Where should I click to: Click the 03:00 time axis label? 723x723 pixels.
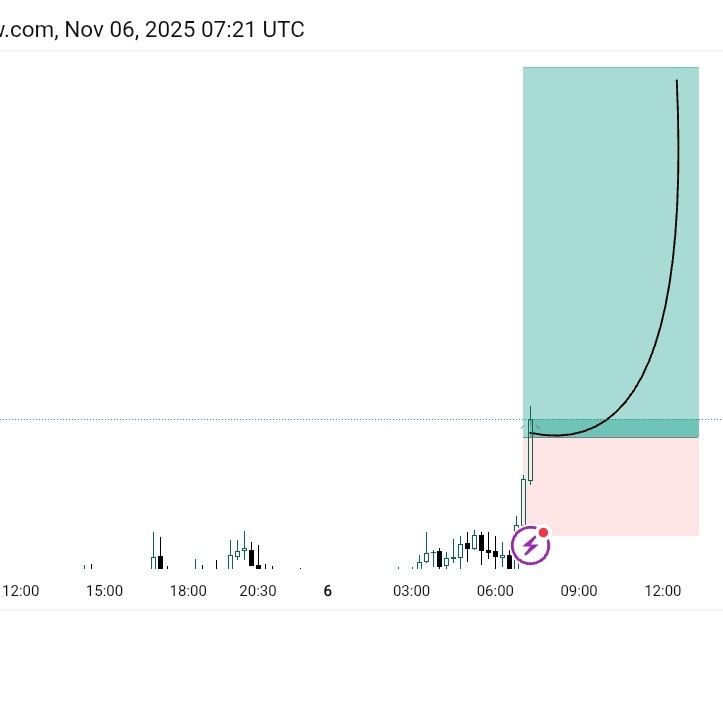tap(411, 591)
